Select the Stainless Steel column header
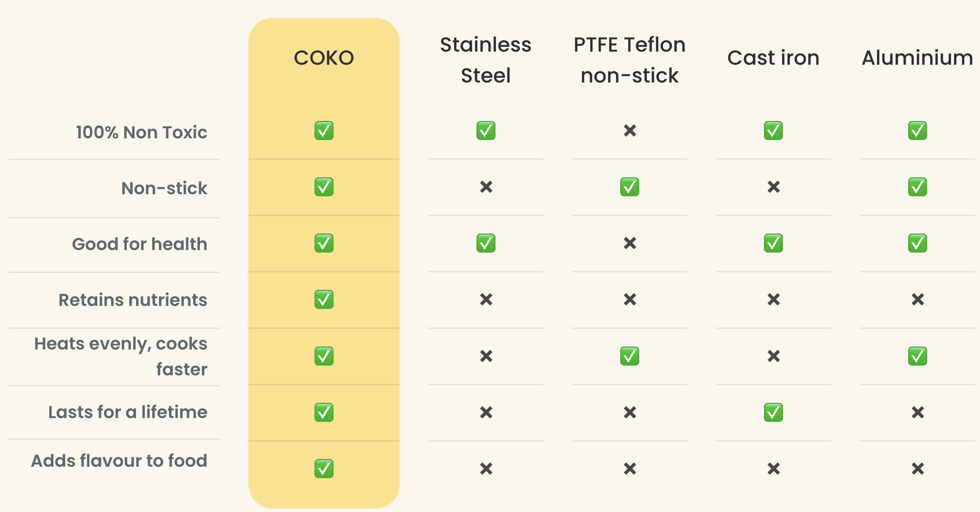Viewport: 980px width, 512px height. 486,60
